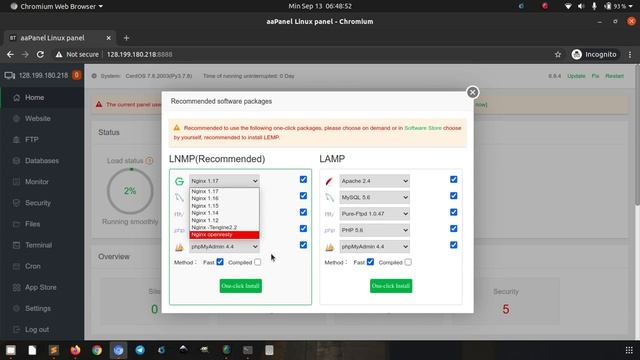Image resolution: width=640 pixels, height=360 pixels.
Task: Select highlighted Nginx openresty option
Action: click(224, 235)
